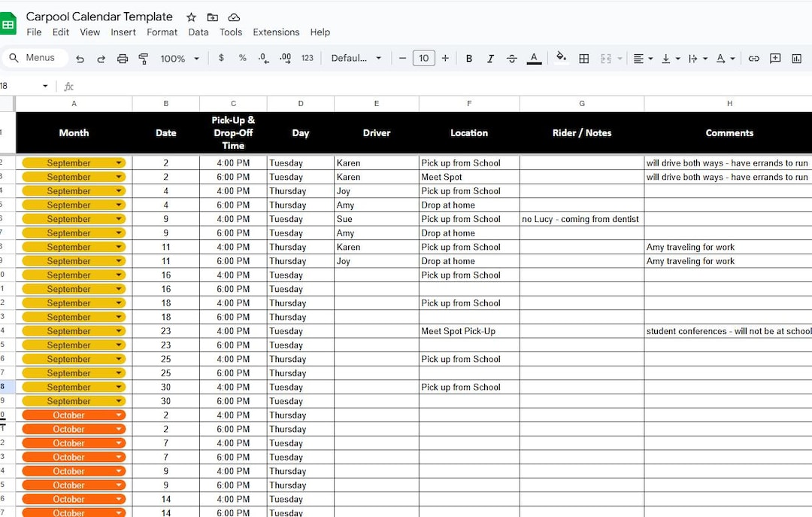Toggle bold formatting
This screenshot has height=517, width=812.
point(468,58)
